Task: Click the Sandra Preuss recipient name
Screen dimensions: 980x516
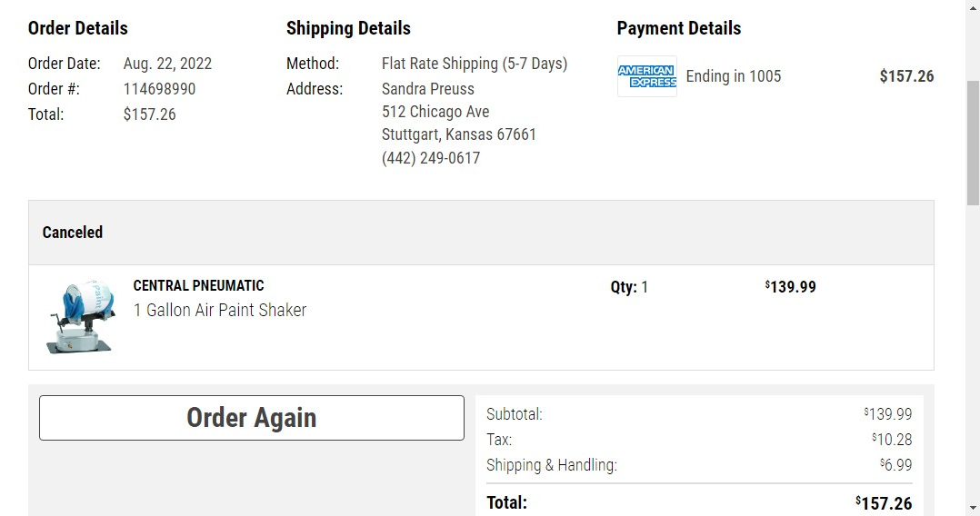Action: [x=428, y=89]
